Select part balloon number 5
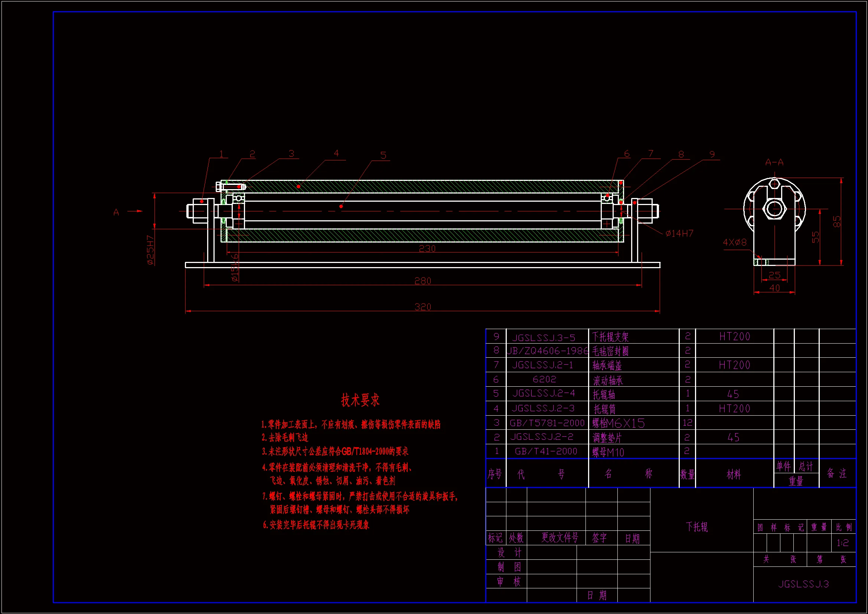The height and width of the screenshot is (614, 868). [384, 156]
